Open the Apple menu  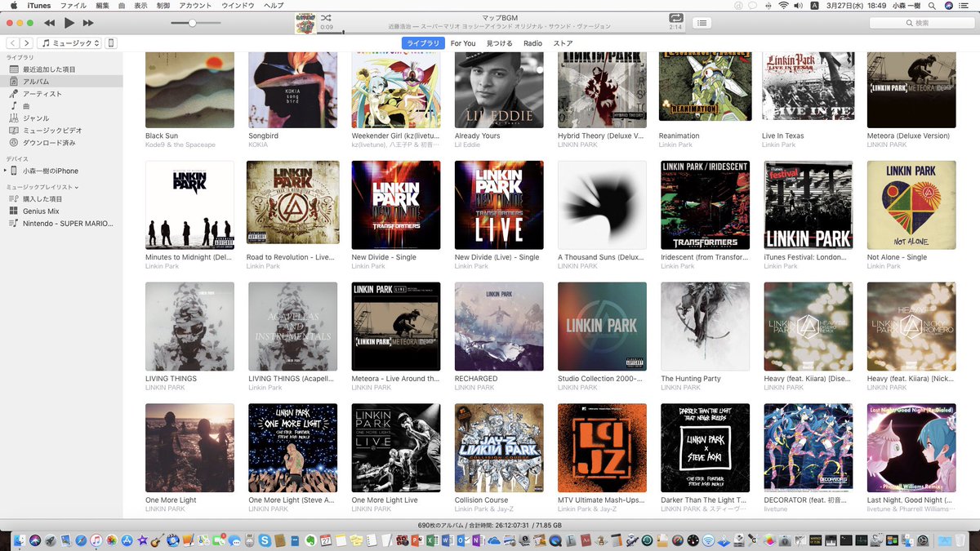pos(13,6)
